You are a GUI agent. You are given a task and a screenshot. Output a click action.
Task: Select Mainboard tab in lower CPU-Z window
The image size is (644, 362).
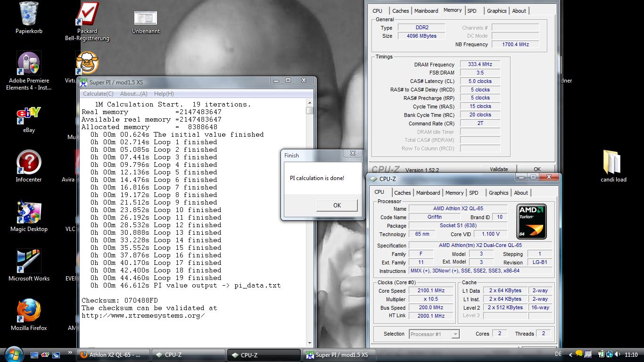[x=428, y=193]
